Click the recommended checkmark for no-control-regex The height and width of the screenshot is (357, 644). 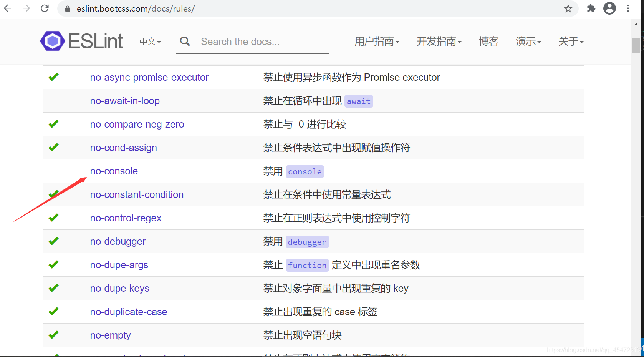point(53,218)
